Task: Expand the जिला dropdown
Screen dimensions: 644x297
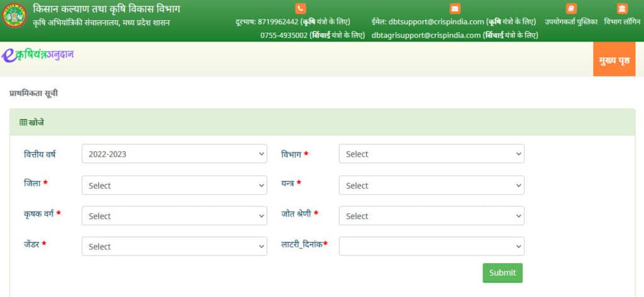Action: tap(174, 185)
